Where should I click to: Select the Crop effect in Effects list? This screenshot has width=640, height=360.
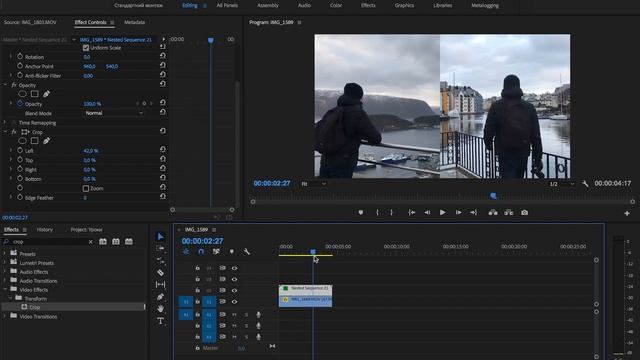[x=35, y=307]
